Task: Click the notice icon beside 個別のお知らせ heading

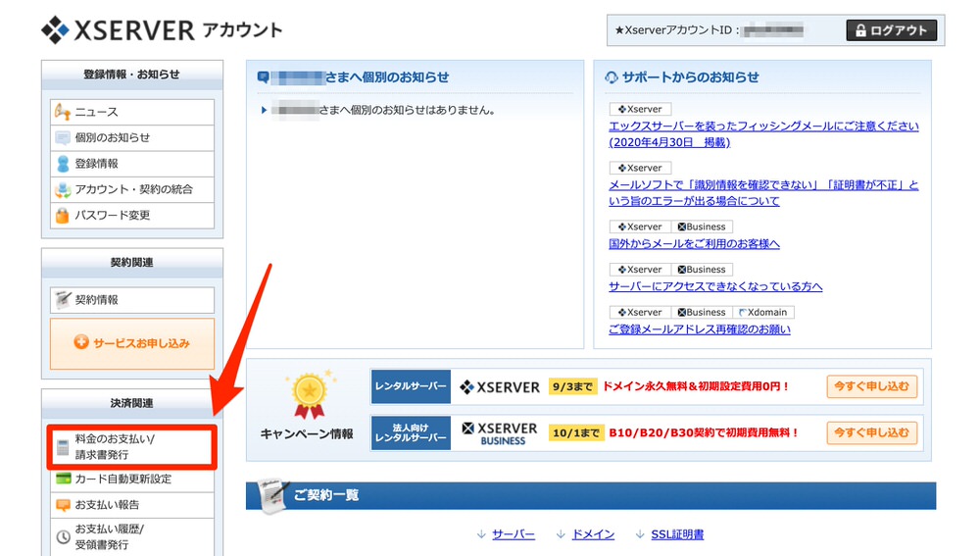Action: [263, 77]
